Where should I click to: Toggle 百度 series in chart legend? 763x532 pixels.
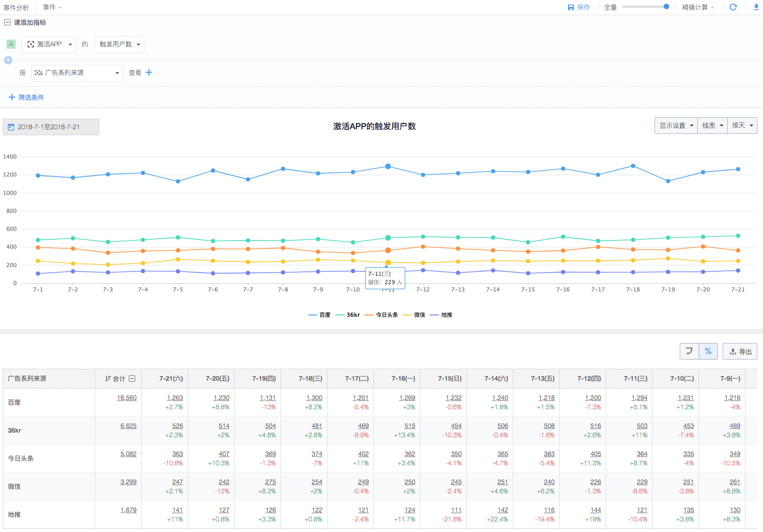[x=319, y=315]
